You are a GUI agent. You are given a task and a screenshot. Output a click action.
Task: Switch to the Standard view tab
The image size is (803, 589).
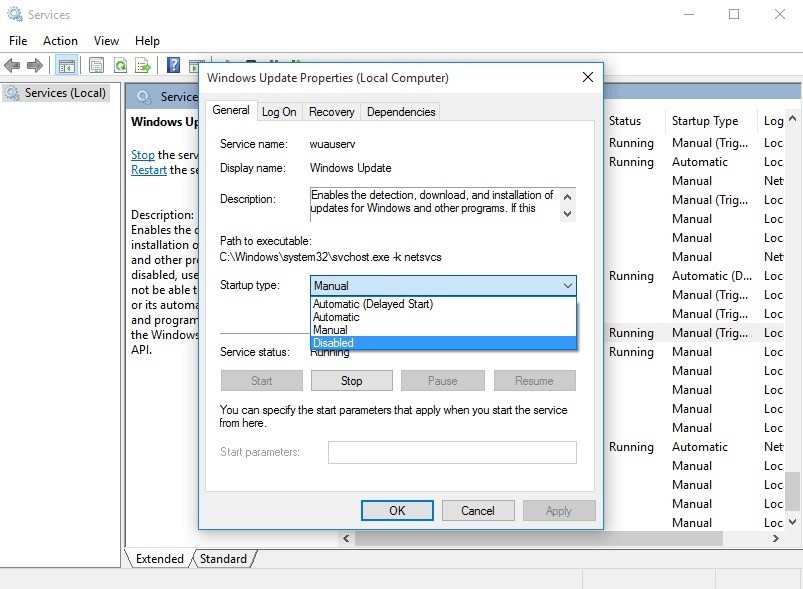pos(222,559)
